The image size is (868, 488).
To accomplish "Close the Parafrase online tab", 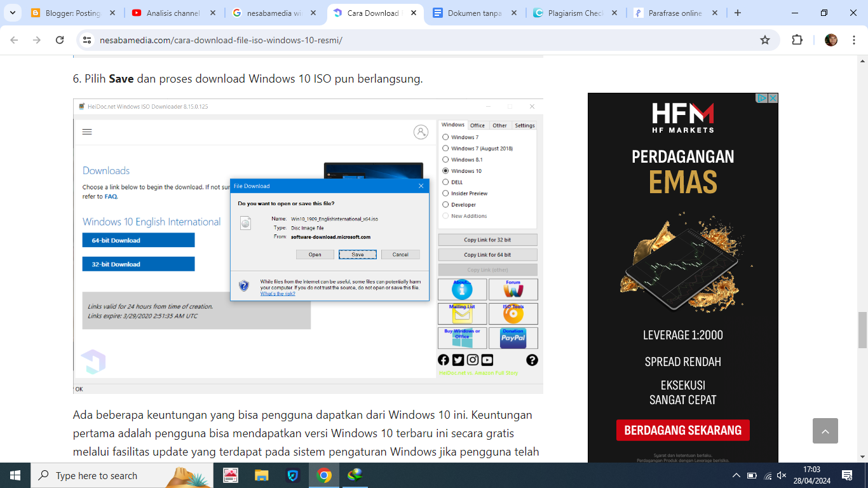I will 715,13.
